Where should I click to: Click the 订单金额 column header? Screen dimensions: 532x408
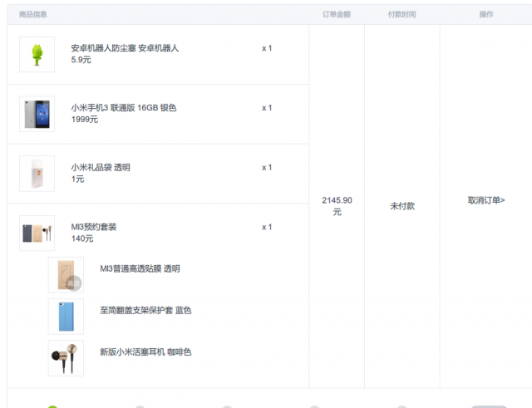[337, 14]
